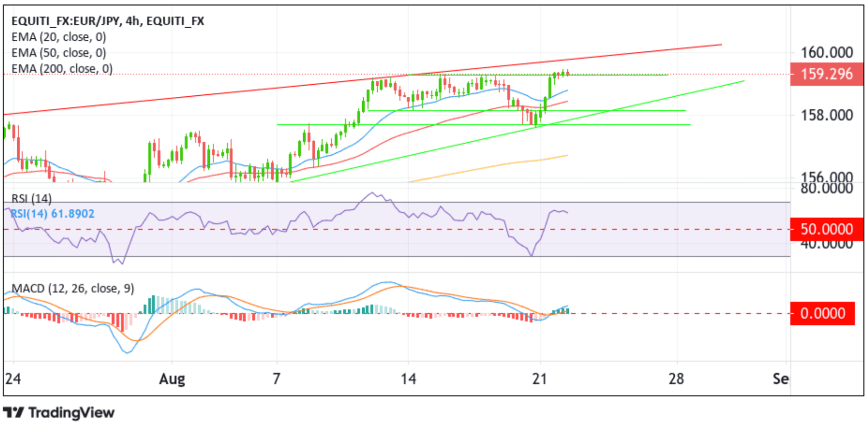Click the MACD (12, 26, close, 9) title
This screenshot has width=868, height=429.
coord(73,288)
